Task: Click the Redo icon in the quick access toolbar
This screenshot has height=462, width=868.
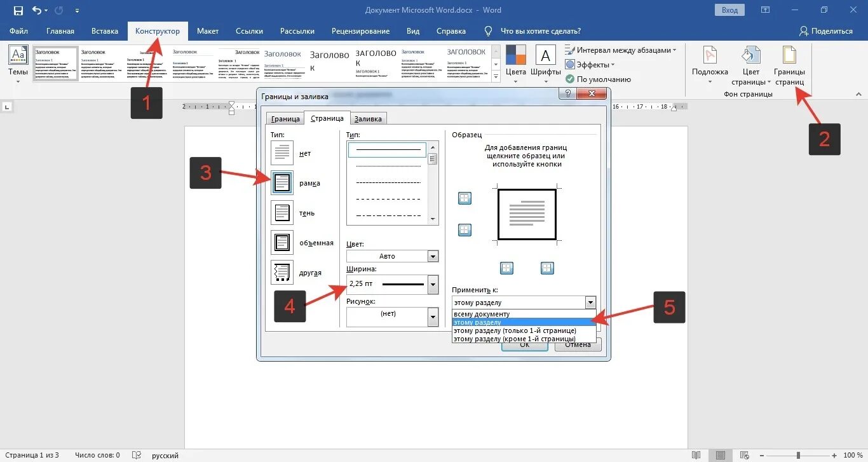Action: (x=59, y=10)
